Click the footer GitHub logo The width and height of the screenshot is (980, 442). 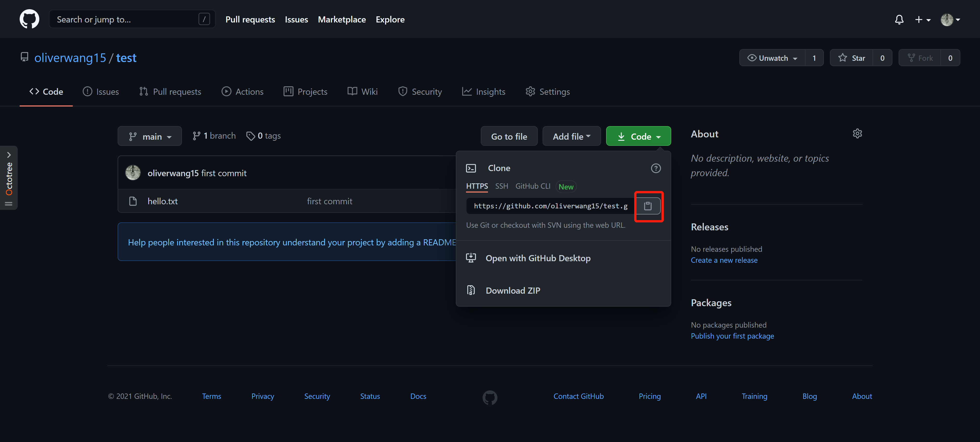pyautogui.click(x=490, y=398)
